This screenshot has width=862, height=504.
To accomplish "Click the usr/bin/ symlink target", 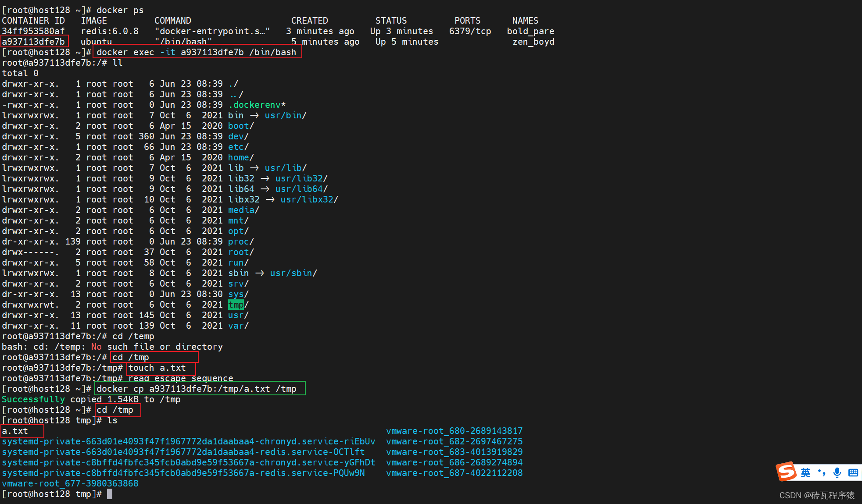I will (286, 115).
